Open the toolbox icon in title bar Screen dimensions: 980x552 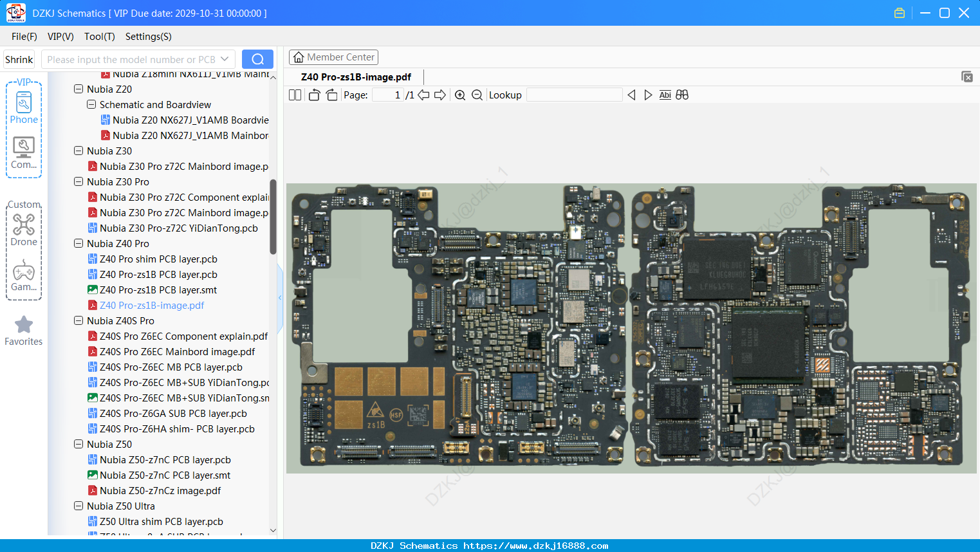900,13
